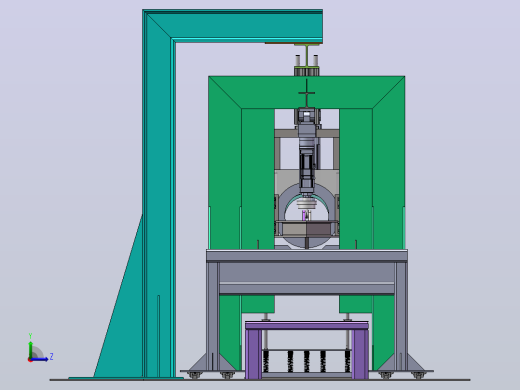Select the middle coil spring under the purple stand
This screenshot has height=390, width=520.
(x=306, y=361)
